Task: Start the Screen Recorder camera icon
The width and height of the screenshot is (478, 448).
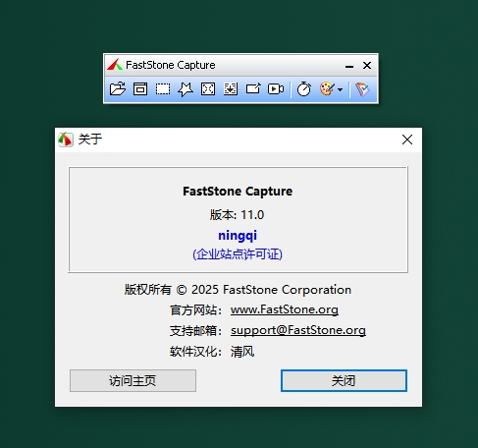Action: tap(276, 88)
